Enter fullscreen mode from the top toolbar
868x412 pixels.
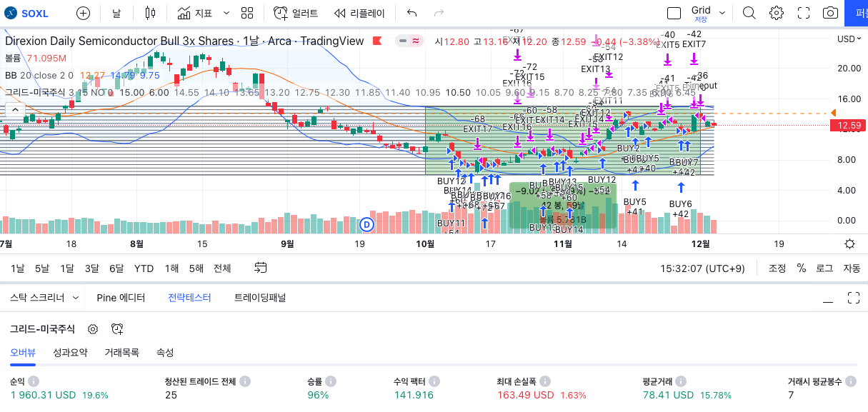click(804, 13)
